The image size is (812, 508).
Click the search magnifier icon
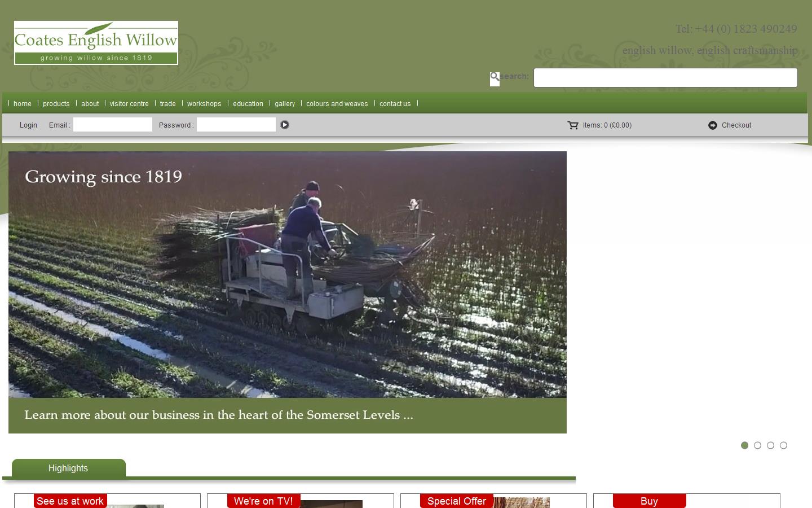point(495,77)
